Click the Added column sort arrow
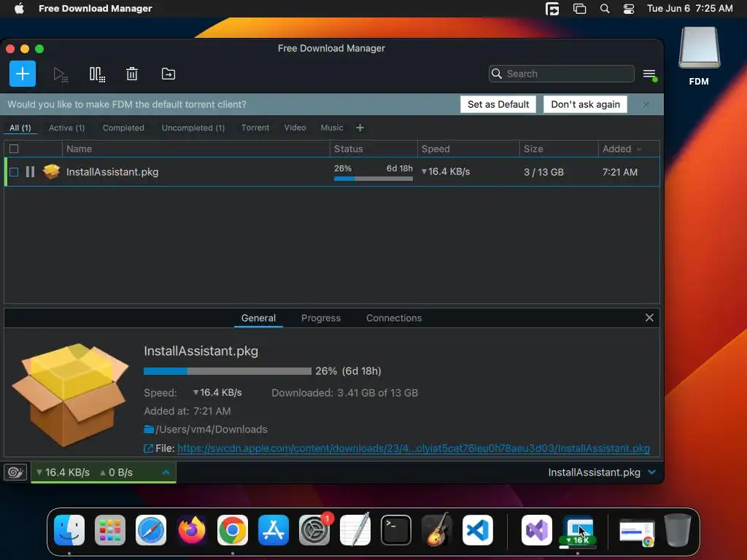Screen dimensions: 747x560 (639, 149)
